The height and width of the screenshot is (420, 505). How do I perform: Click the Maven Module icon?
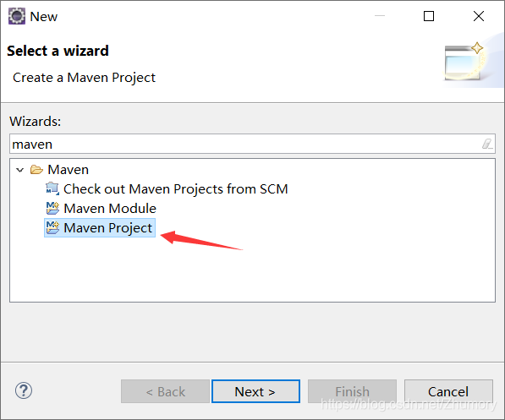pyautogui.click(x=52, y=208)
